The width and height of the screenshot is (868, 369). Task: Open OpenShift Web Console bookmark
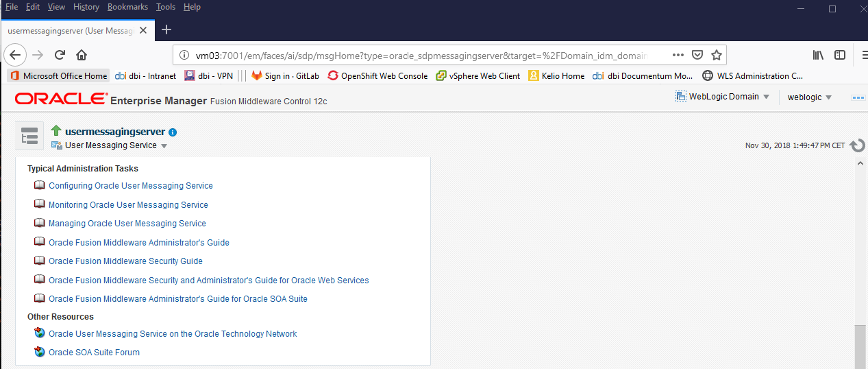(x=377, y=76)
